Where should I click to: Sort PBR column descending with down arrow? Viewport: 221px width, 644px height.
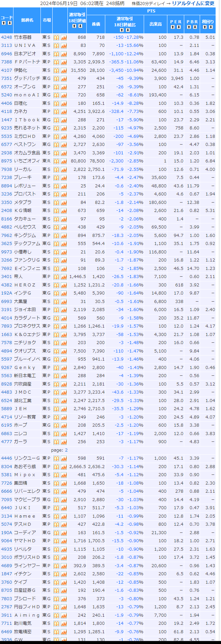(x=195, y=27)
